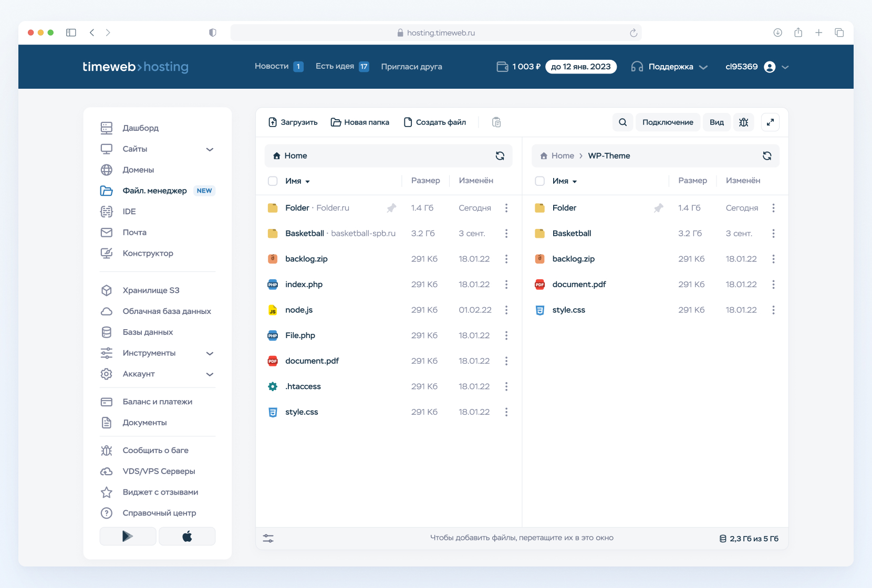This screenshot has width=872, height=588.
Task: Sort by Имя in left panel
Action: (297, 181)
